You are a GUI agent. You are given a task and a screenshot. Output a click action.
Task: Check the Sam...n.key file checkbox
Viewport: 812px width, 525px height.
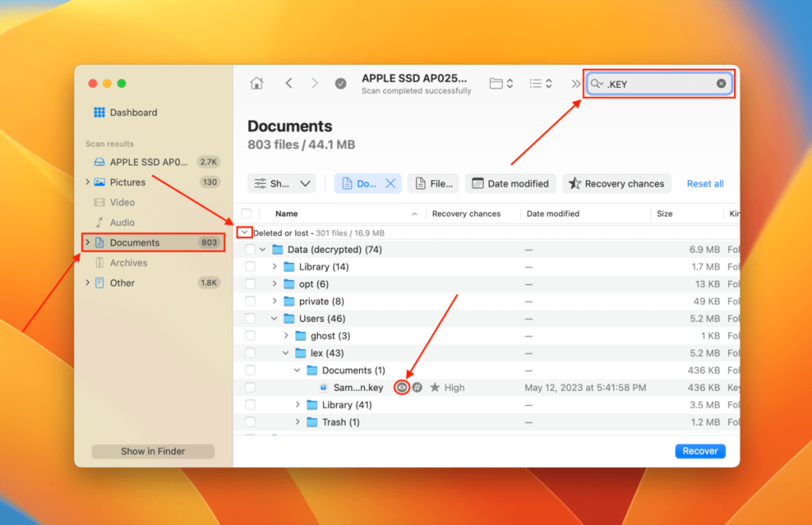click(250, 387)
